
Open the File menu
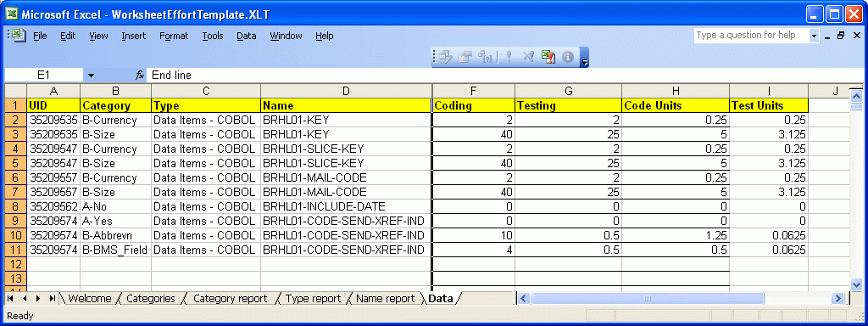tap(40, 36)
